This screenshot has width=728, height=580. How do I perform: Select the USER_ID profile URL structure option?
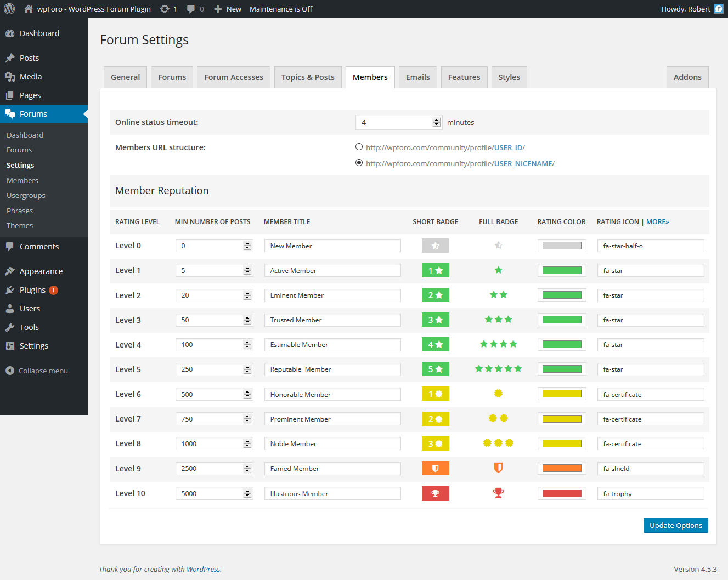359,147
